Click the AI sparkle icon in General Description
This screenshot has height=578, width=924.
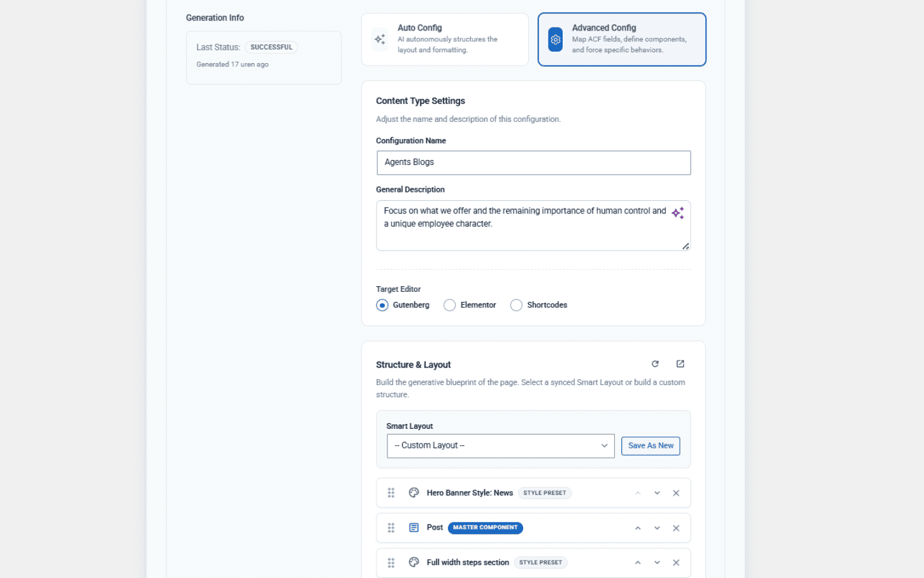click(x=678, y=213)
